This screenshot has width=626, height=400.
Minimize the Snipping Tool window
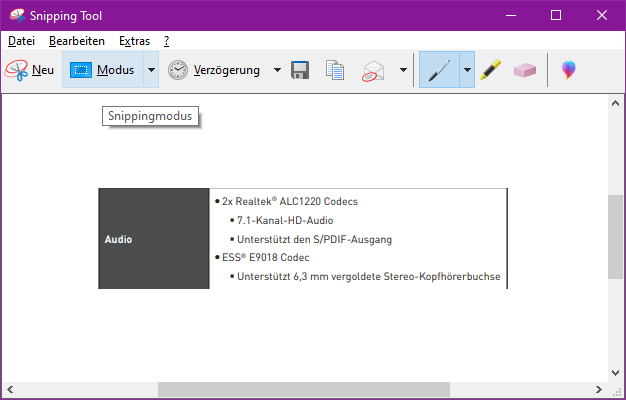[x=511, y=16]
